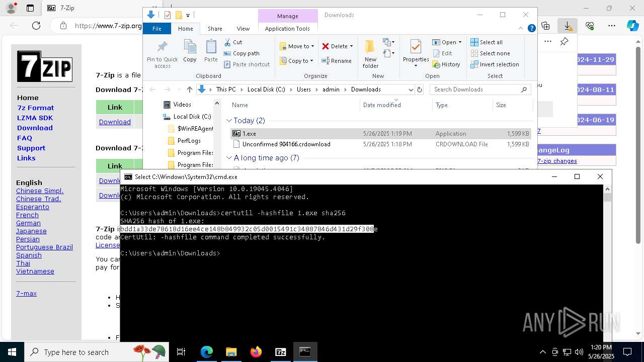Click Paste shortcut in ribbon

247,64
